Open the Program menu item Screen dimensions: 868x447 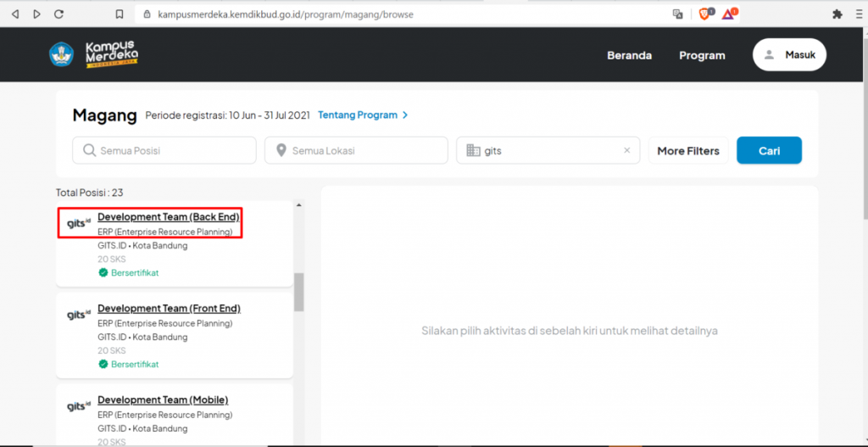[x=702, y=55]
